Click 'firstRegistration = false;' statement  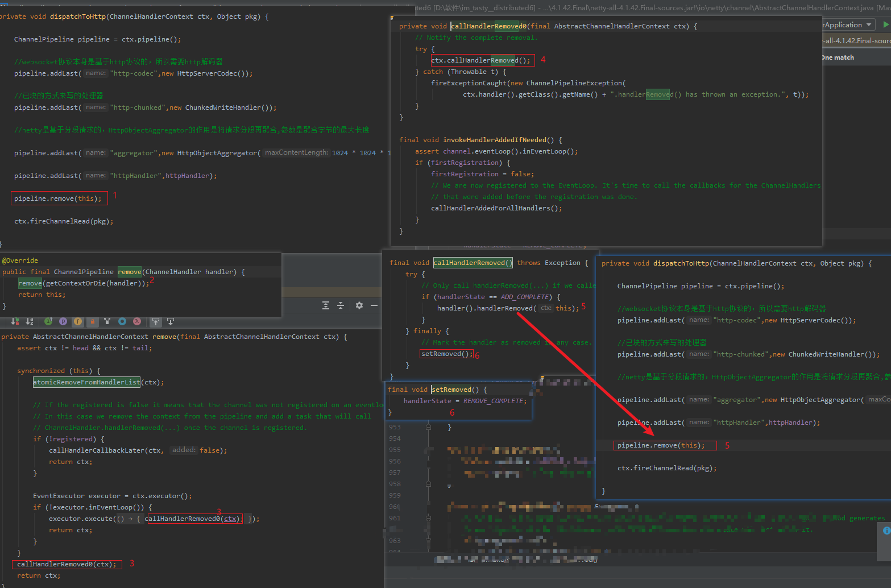tap(482, 174)
